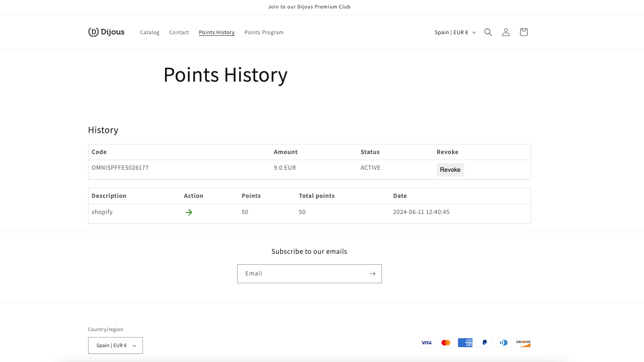
Task: Open the footer Country/region dropdown
Action: coord(116,346)
